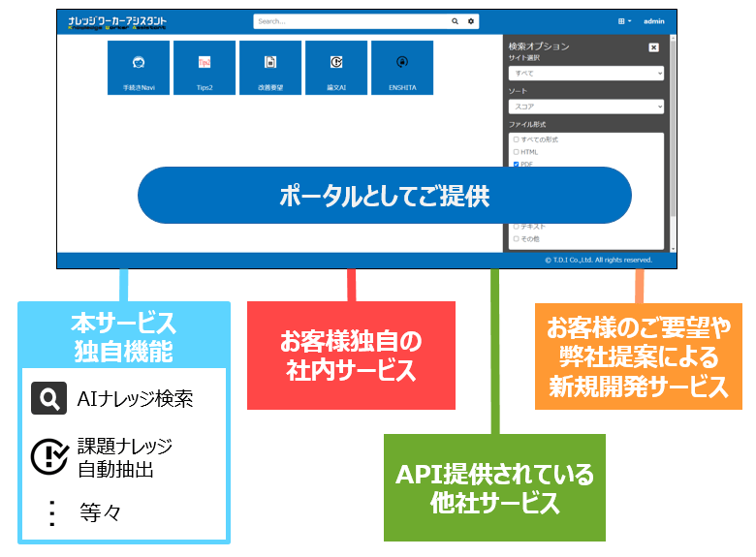
Task: Click the magnifier search icon in header
Action: coord(456,20)
